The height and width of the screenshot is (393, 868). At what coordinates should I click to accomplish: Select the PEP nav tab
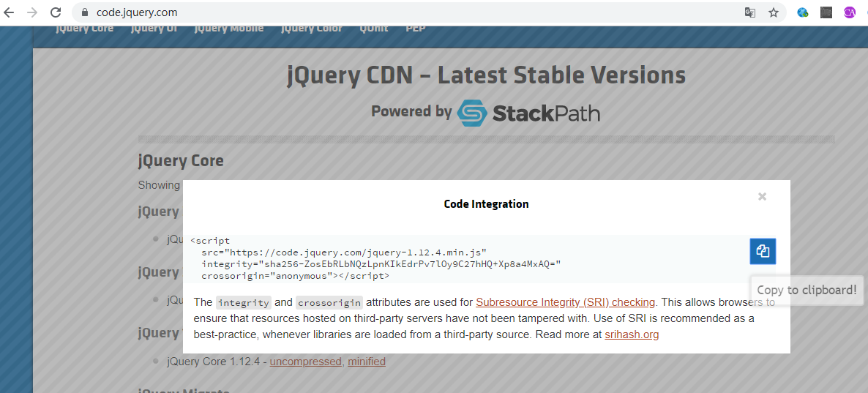pyautogui.click(x=415, y=29)
